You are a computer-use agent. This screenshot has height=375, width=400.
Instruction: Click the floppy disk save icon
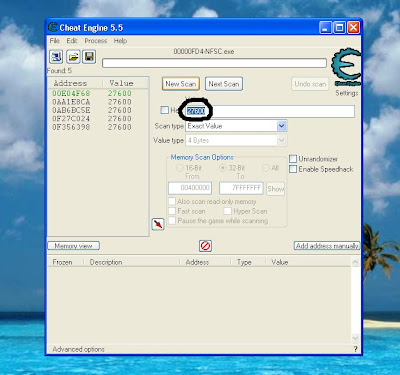pyautogui.click(x=89, y=57)
